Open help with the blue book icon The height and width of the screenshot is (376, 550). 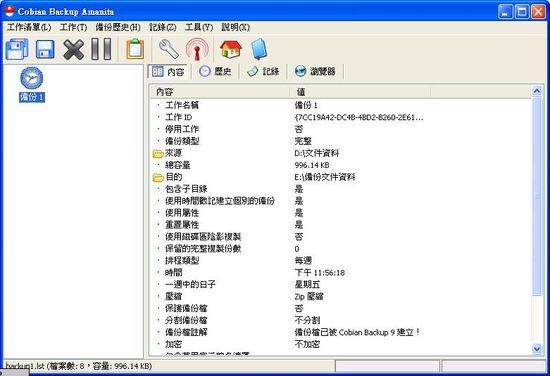[259, 49]
